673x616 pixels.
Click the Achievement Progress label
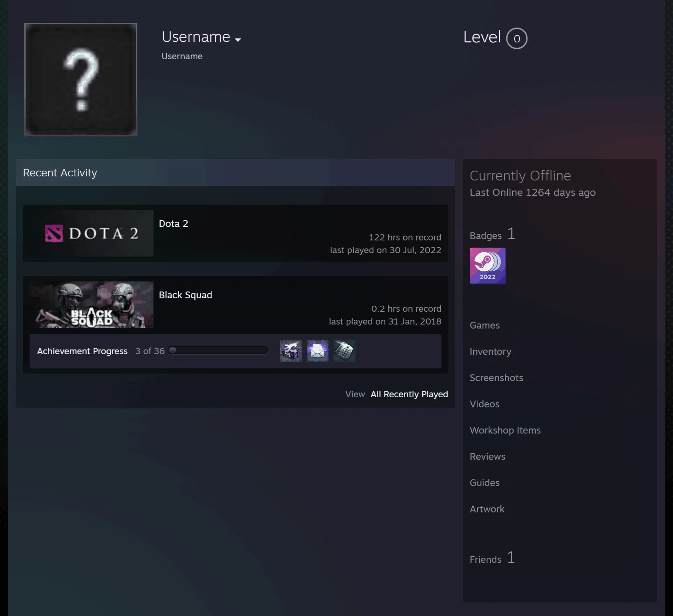[x=82, y=351]
